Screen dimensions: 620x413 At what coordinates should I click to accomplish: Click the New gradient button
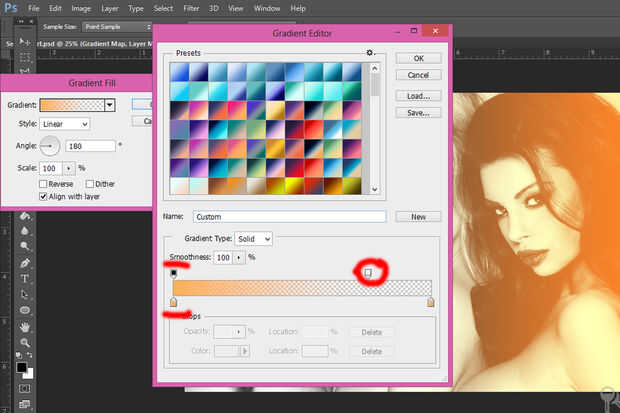coord(418,217)
